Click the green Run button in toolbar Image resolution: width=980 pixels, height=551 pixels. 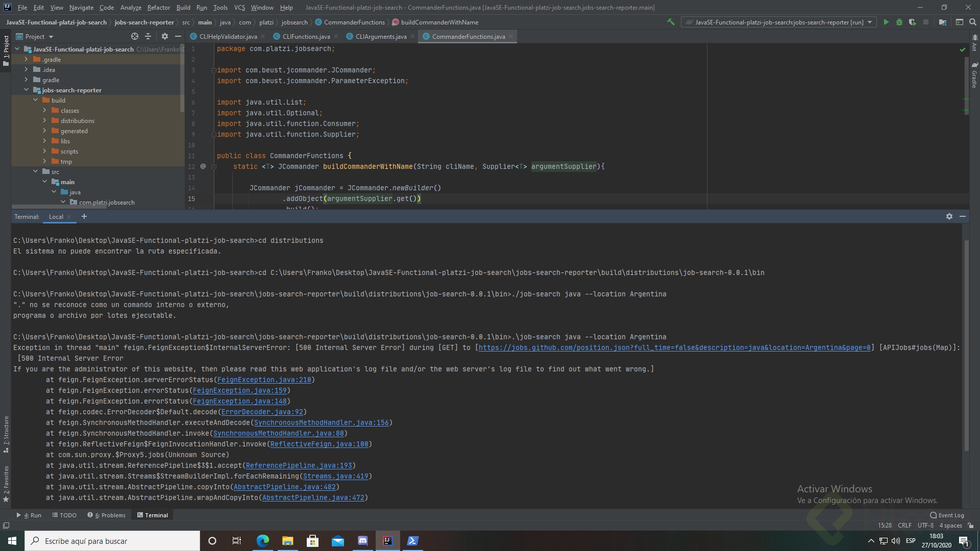click(x=886, y=22)
